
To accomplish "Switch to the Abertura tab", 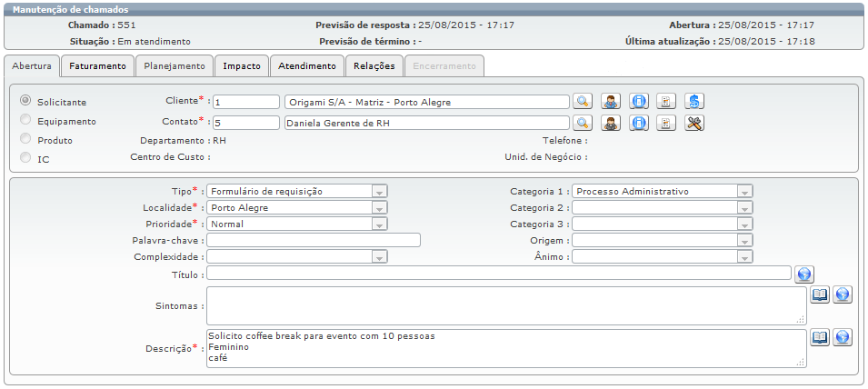I will click(32, 65).
